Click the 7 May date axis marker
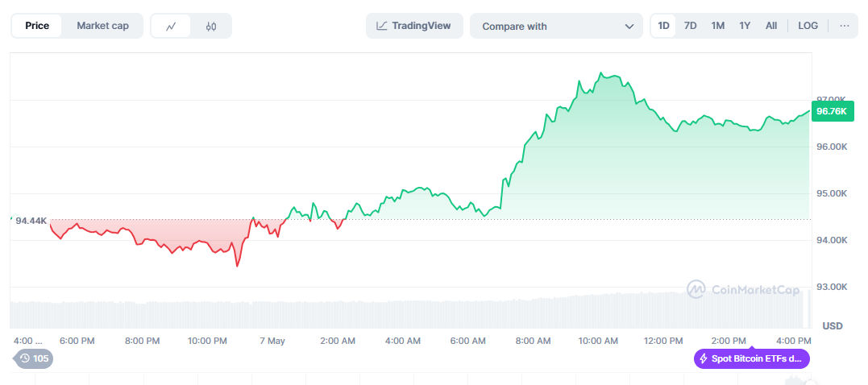The height and width of the screenshot is (385, 868). (x=272, y=341)
